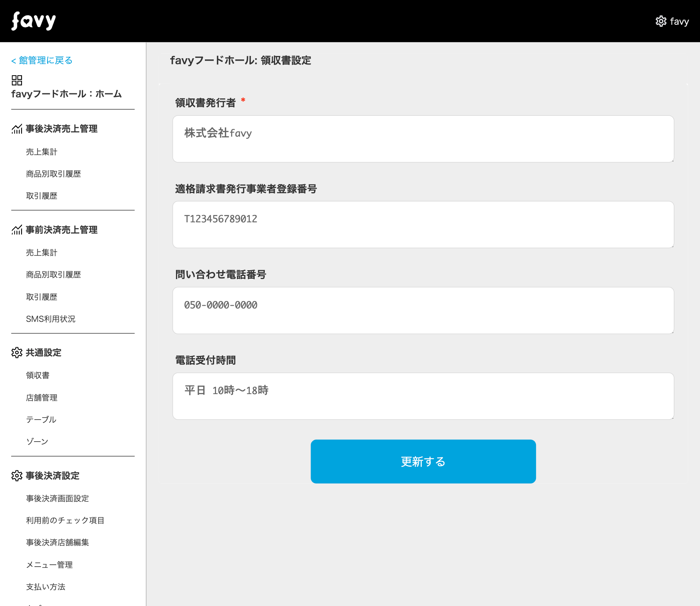The height and width of the screenshot is (606, 700).
Task: Focus the 適格請求書発行事業者登録番号 field
Action: [423, 225]
